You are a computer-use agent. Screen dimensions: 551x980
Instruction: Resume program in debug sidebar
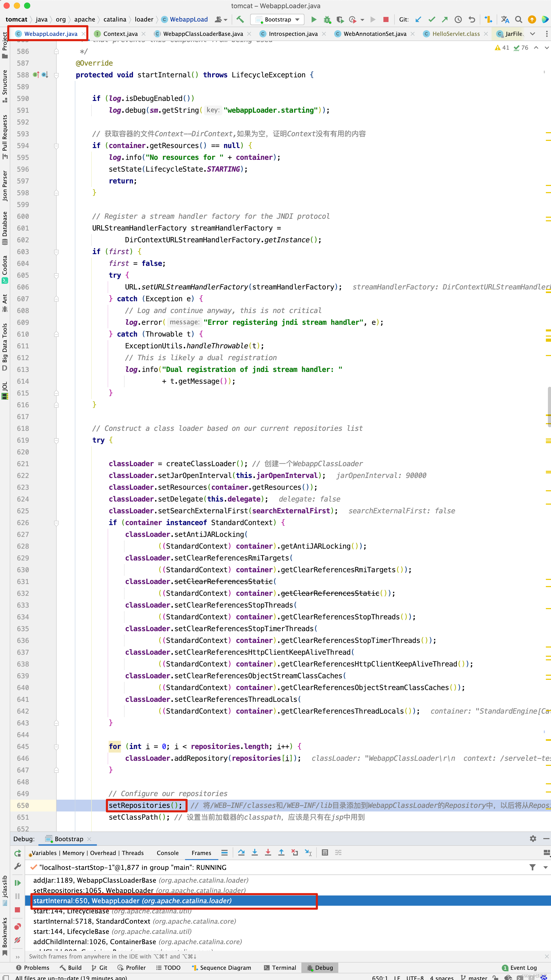pos(17,883)
